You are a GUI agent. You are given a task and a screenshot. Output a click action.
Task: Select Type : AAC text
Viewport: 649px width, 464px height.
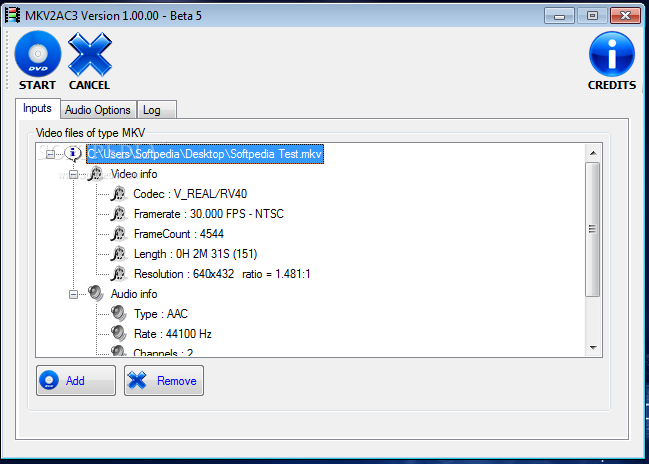click(x=161, y=314)
